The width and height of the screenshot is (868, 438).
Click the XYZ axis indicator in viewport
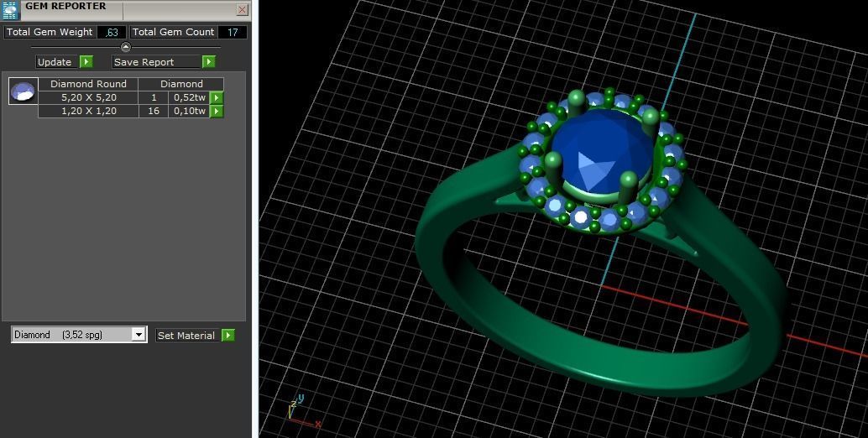click(303, 411)
